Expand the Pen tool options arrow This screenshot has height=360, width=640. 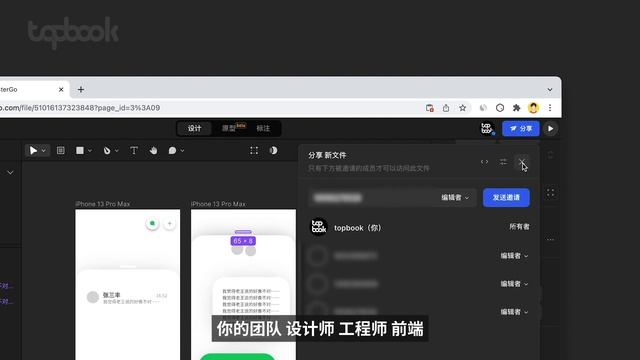point(117,151)
